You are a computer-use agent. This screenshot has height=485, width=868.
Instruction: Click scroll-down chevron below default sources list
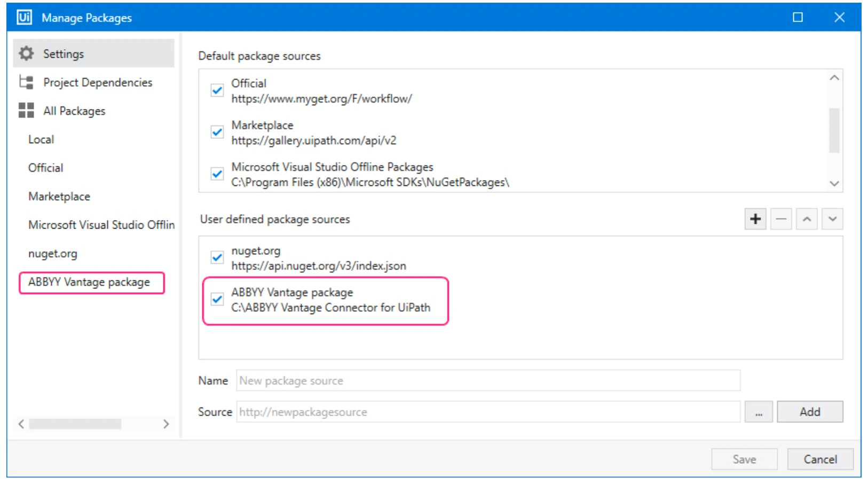pos(835,183)
